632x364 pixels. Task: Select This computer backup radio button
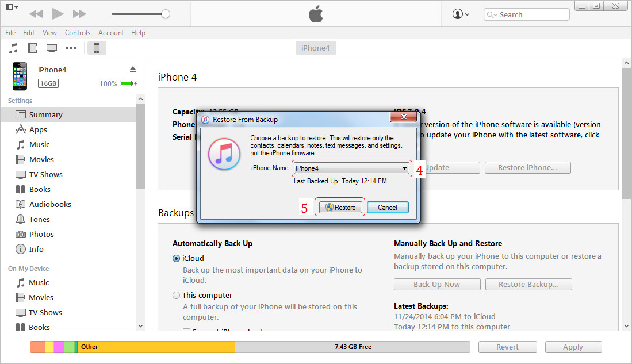point(176,295)
